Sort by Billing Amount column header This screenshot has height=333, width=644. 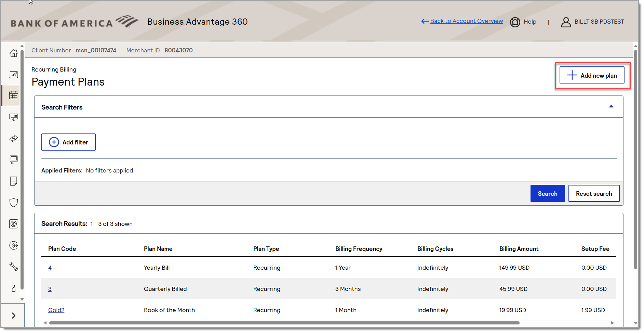pyautogui.click(x=519, y=249)
